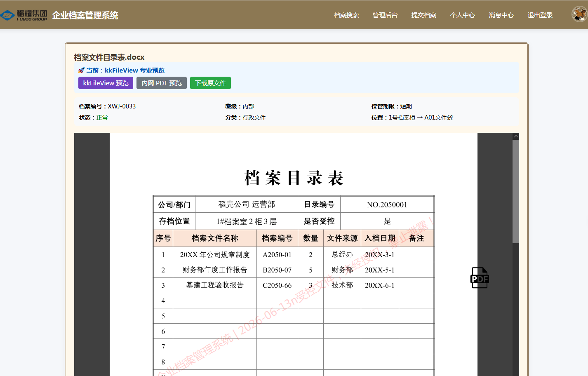Click source cell 总经办
This screenshot has width=588, height=376.
pyautogui.click(x=342, y=255)
